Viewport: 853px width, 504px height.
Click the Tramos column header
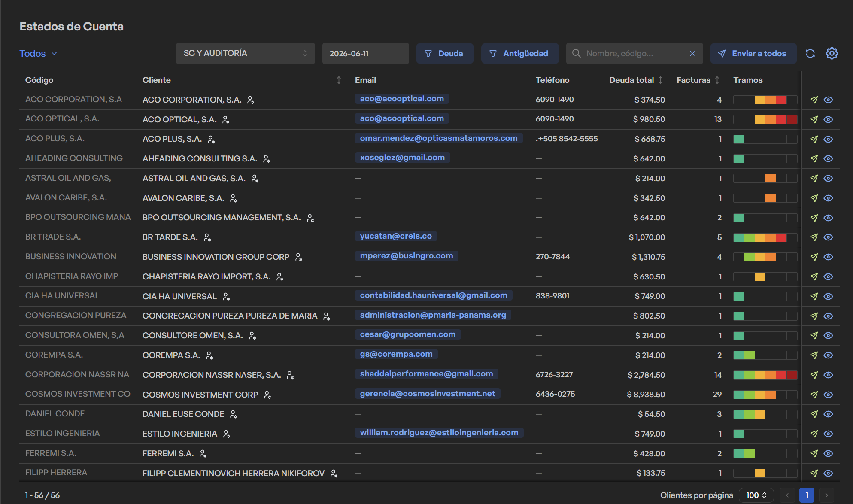(x=748, y=80)
